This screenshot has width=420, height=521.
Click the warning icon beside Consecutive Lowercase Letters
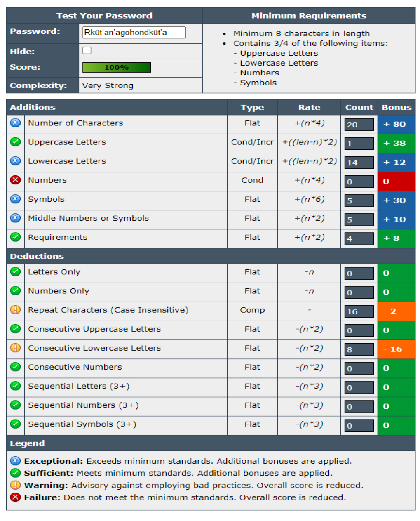[x=15, y=348]
